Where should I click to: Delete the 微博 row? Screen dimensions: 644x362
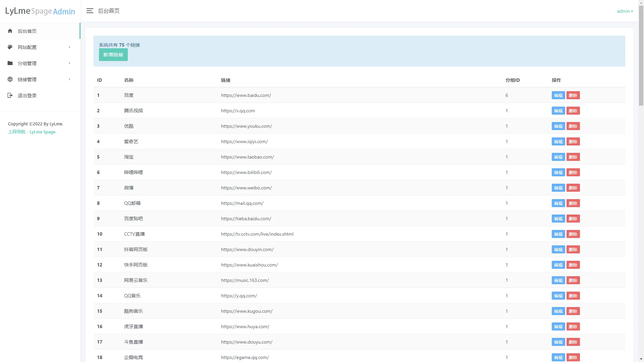pyautogui.click(x=573, y=188)
